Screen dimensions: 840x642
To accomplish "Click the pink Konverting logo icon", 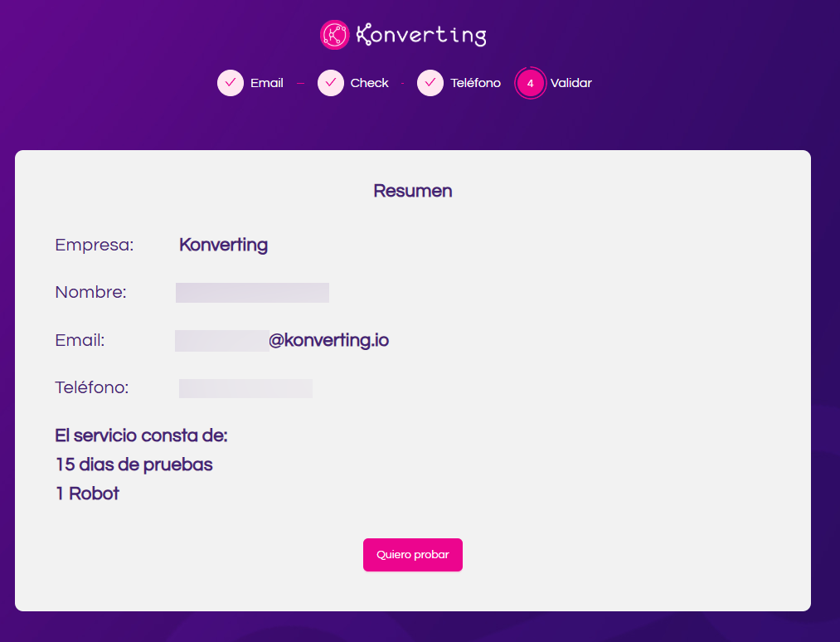I will tap(334, 35).
